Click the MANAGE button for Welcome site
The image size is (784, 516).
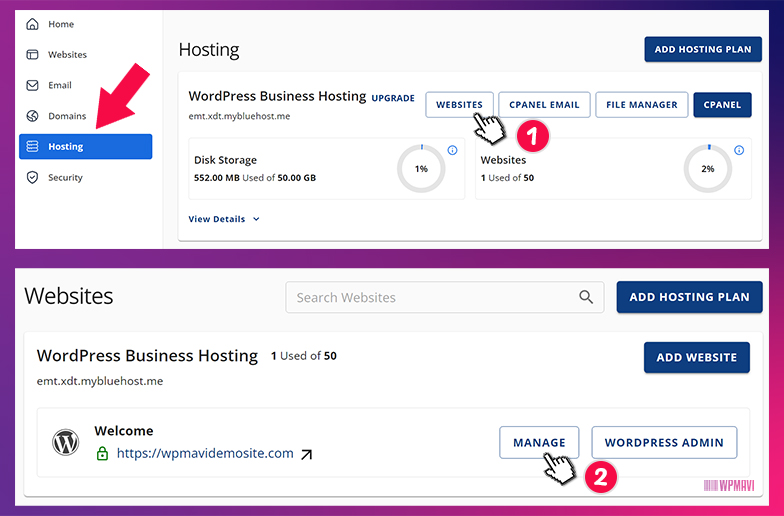(539, 442)
